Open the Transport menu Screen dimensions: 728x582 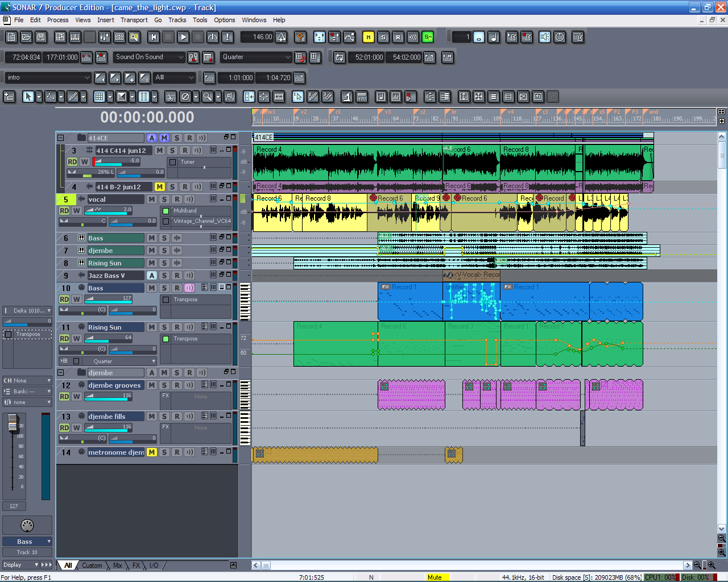(134, 20)
